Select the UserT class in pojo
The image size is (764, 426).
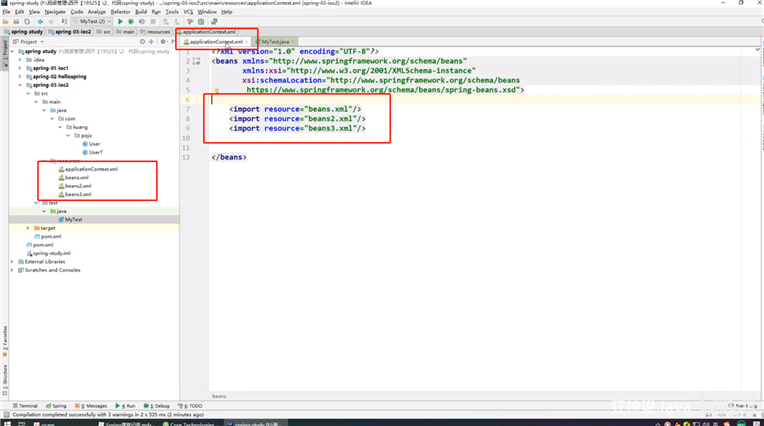pyautogui.click(x=93, y=152)
